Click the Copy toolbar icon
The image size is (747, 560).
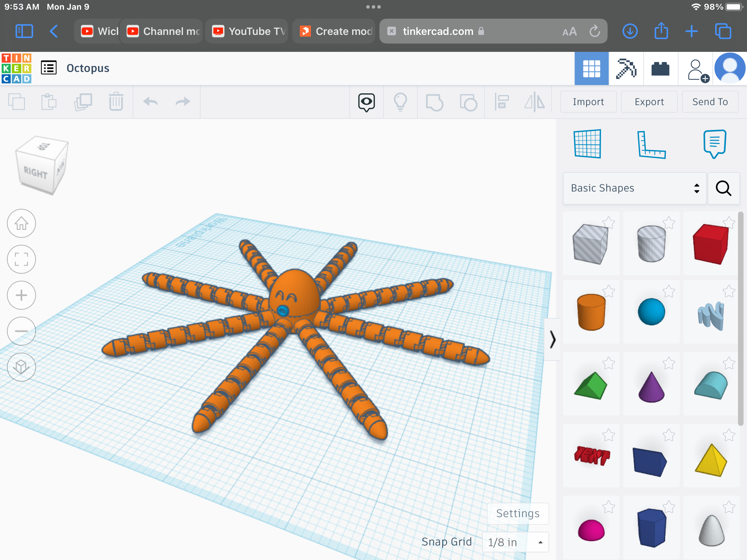17,102
